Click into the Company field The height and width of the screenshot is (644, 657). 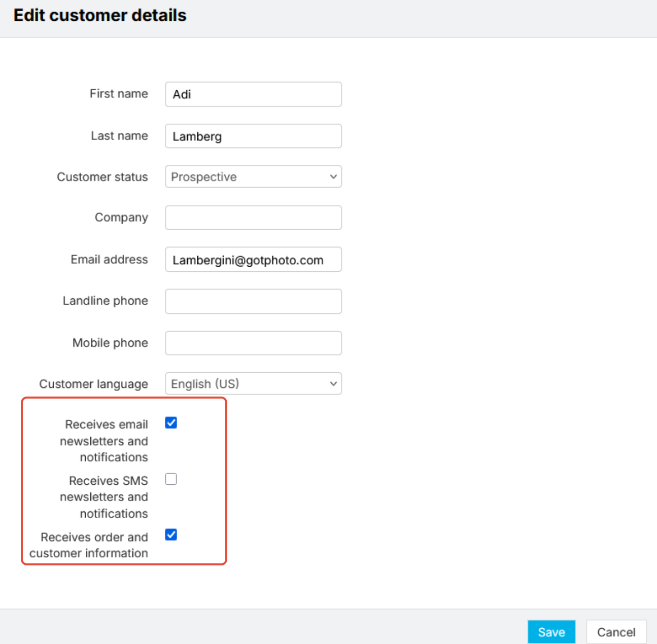[253, 218]
